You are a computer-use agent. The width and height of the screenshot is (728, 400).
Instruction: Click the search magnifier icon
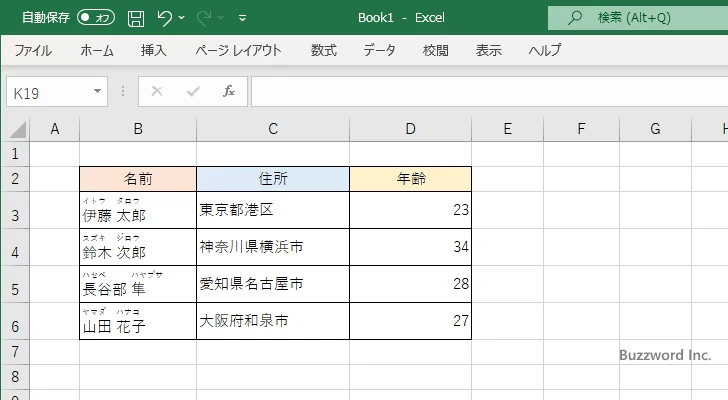(575, 18)
